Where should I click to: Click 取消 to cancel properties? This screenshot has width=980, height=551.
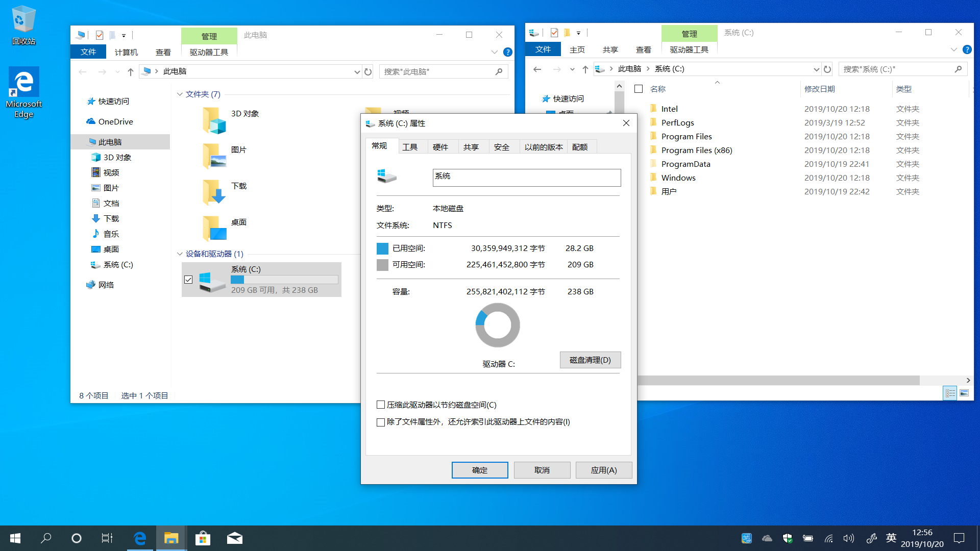pyautogui.click(x=542, y=470)
